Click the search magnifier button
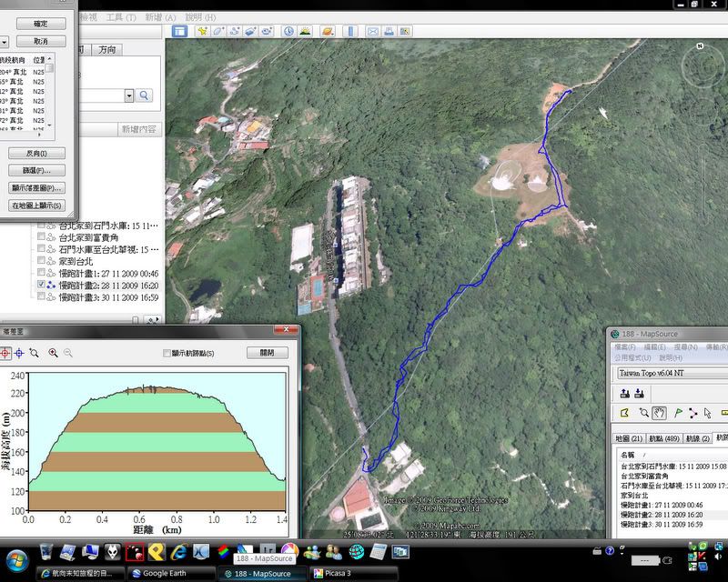This screenshot has height=582, width=728. pyautogui.click(x=145, y=95)
